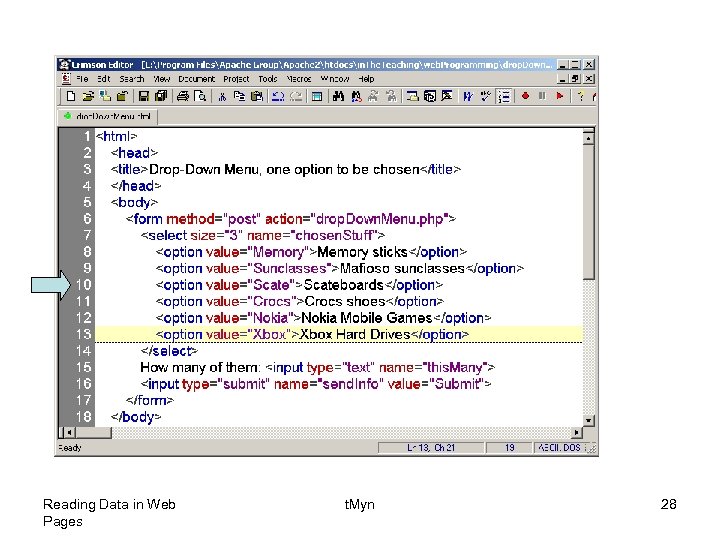This screenshot has width=720, height=540.
Task: Click the '19' line count status field
Action: point(509,448)
